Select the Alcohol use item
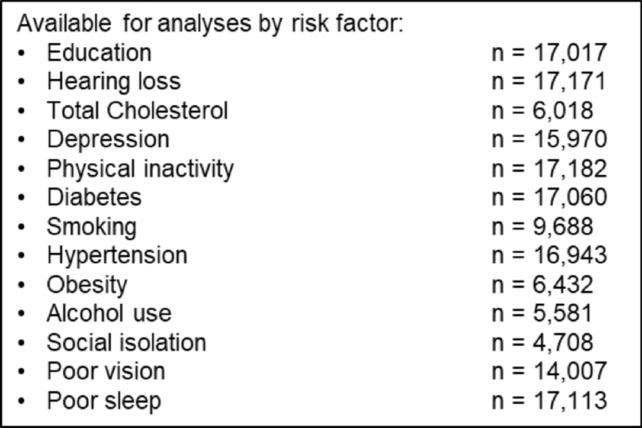The width and height of the screenshot is (642, 428). [x=109, y=314]
